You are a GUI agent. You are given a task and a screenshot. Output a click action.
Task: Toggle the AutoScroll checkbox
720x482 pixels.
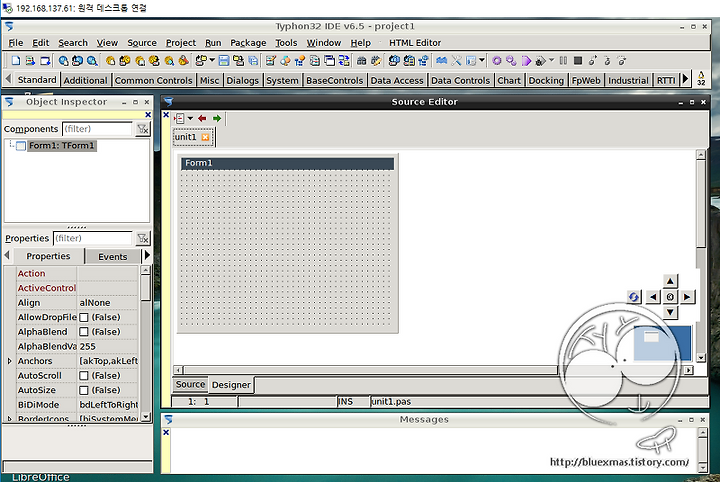84,376
